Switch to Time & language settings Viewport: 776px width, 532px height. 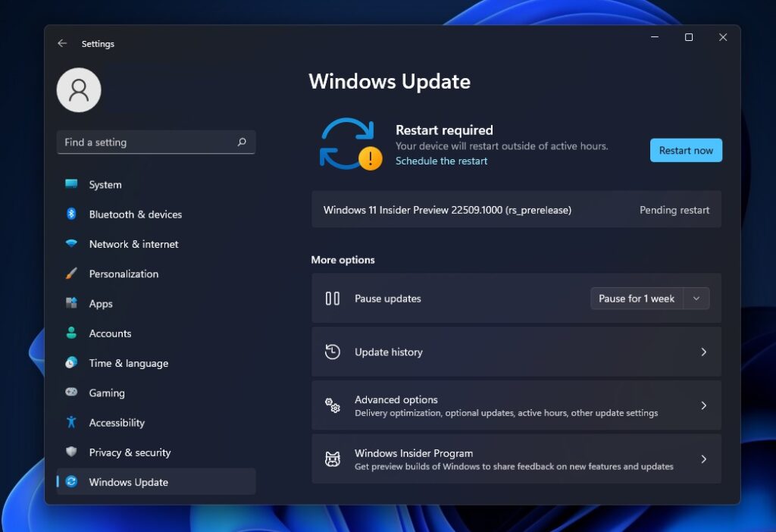128,363
